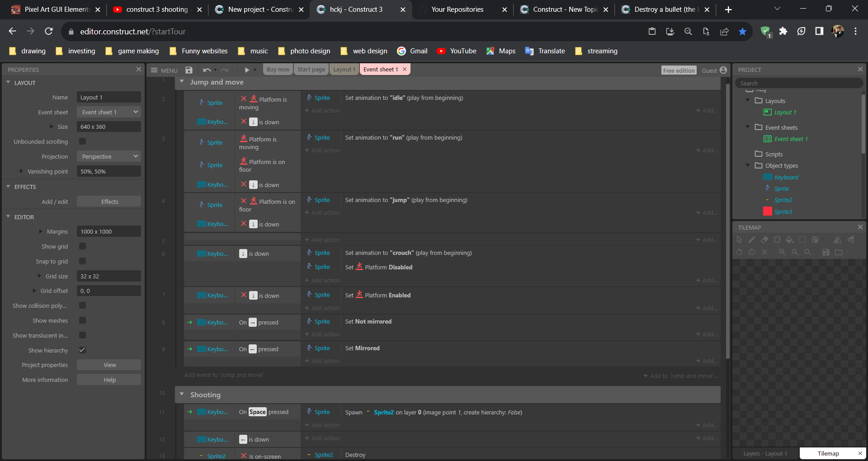The image size is (868, 461).
Task: Uncheck the Show hierarchy checkbox
Action: coord(82,350)
